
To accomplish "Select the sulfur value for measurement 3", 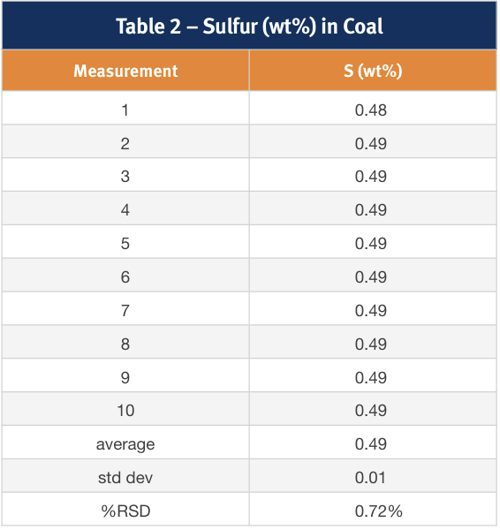I will click(371, 176).
